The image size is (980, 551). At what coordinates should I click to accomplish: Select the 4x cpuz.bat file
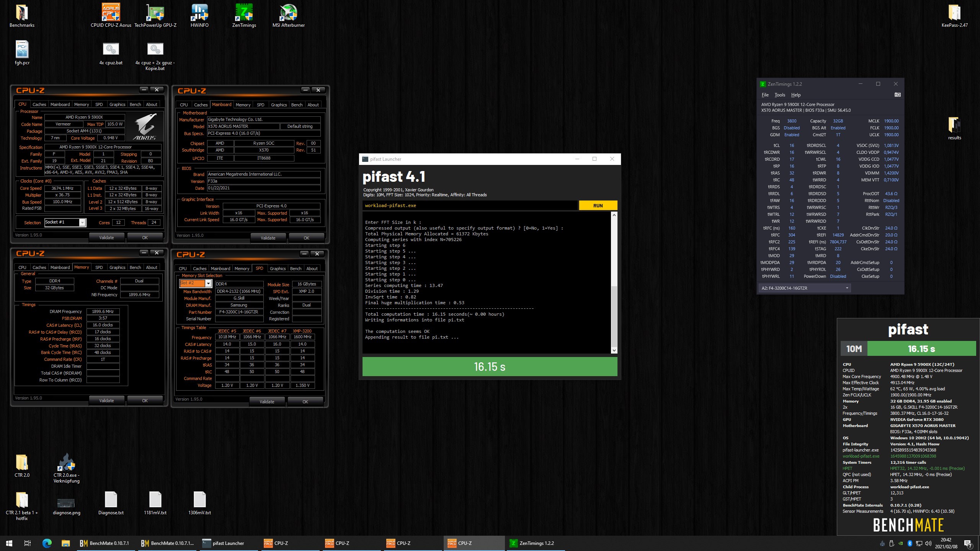click(x=111, y=53)
